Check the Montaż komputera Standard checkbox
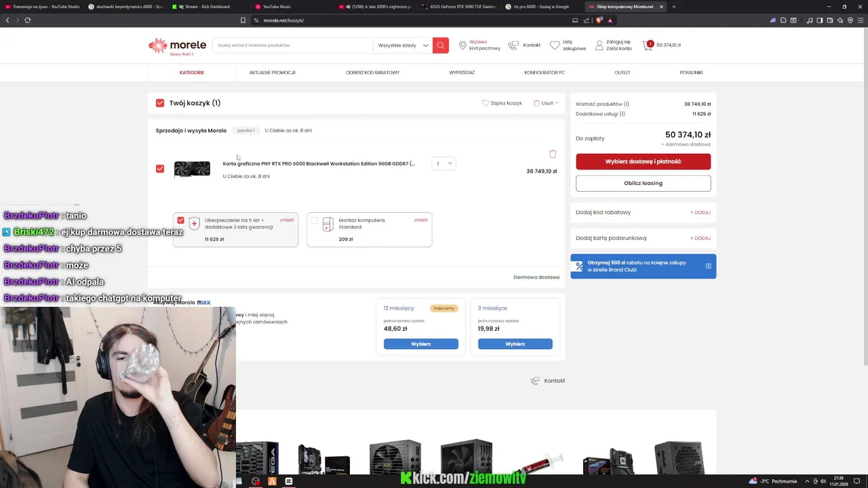Image resolution: width=868 pixels, height=488 pixels. click(x=314, y=220)
